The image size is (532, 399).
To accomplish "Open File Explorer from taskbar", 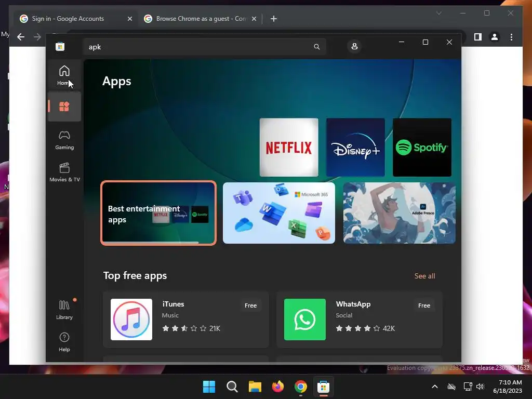I will point(255,387).
